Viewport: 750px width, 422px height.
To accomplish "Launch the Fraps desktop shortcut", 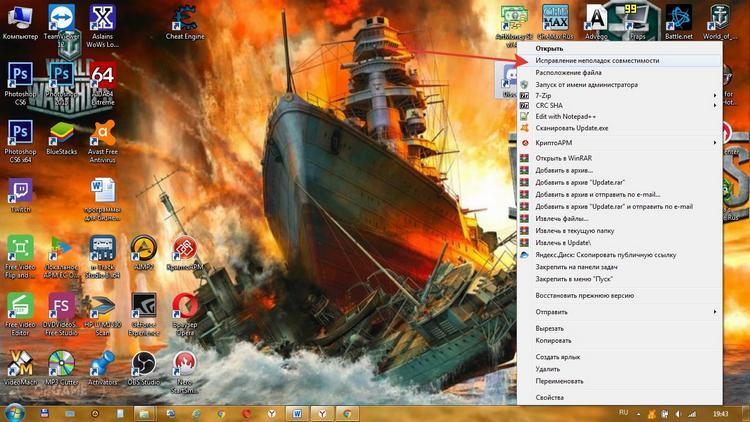I will (637, 23).
